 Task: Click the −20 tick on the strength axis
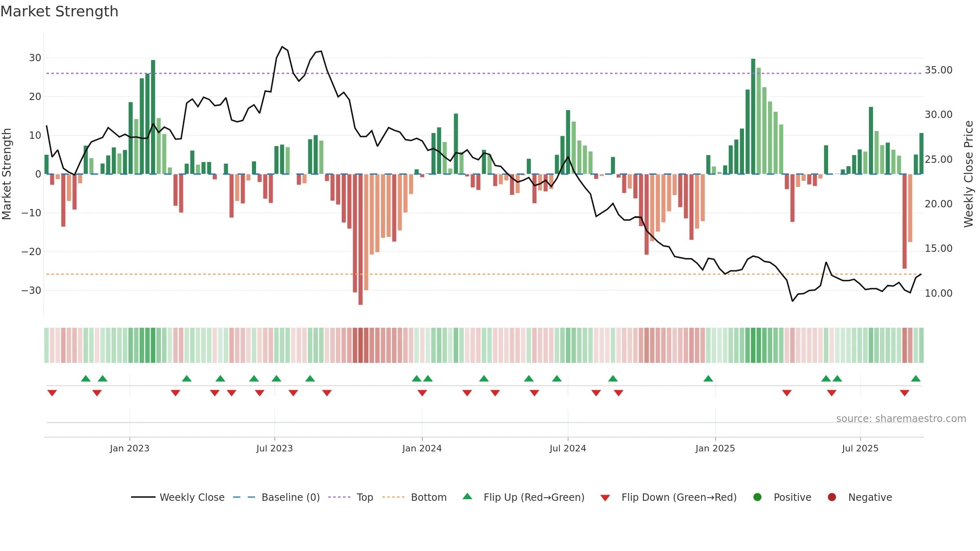(31, 252)
